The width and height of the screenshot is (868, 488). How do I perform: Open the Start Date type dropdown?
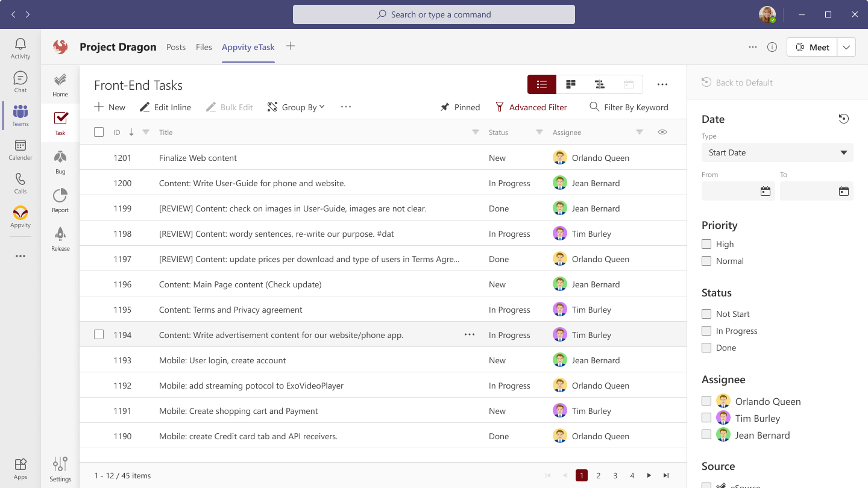pos(777,152)
